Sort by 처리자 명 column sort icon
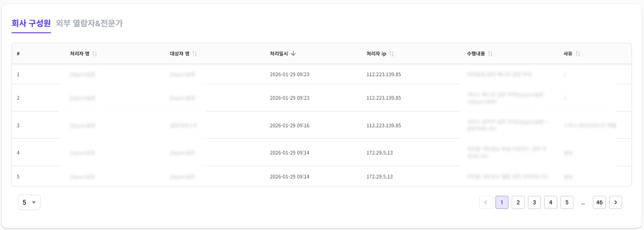The width and height of the screenshot is (644, 230). tap(95, 54)
